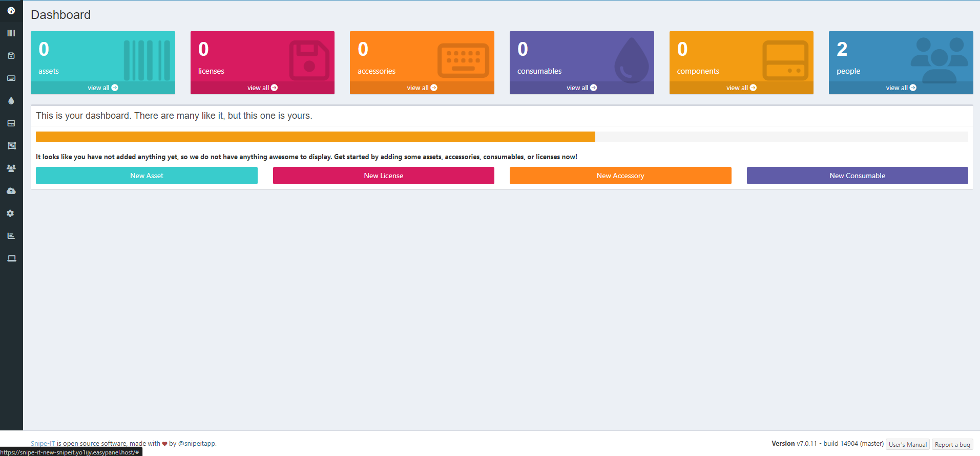Click 'view all' under the licenses tile
The height and width of the screenshot is (456, 980).
pos(262,88)
